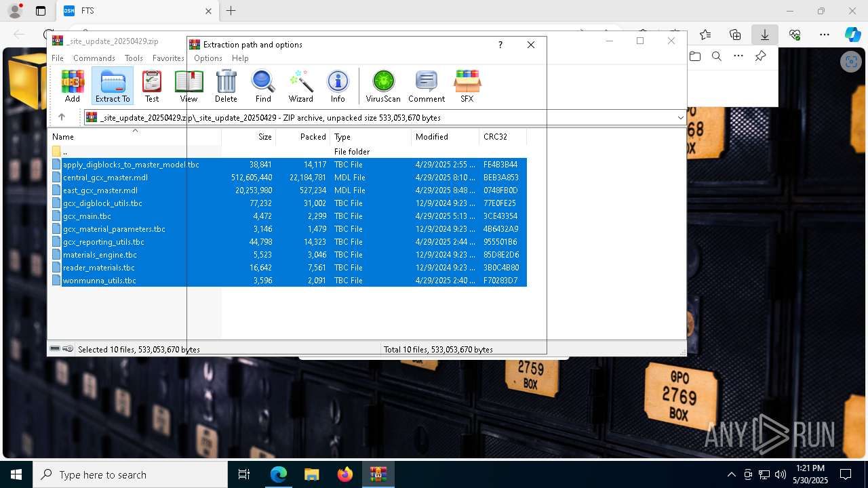This screenshot has height=488, width=868.
Task: Open Edge Browser essentials heart icon
Action: pos(795,35)
